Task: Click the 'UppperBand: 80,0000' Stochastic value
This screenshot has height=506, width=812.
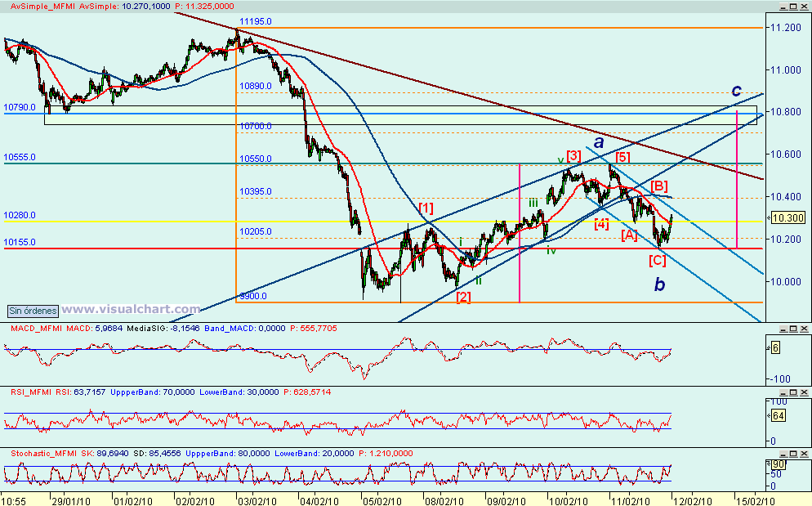Action: [x=228, y=454]
